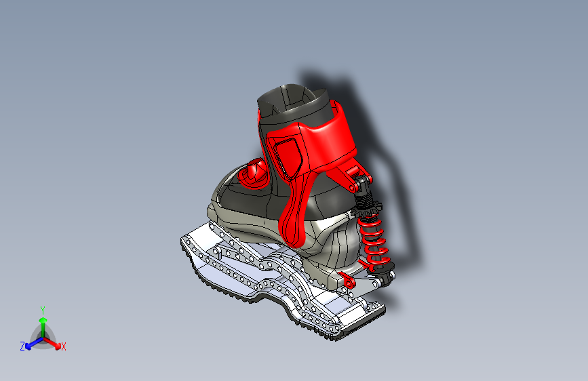This screenshot has width=588, height=381.
Task: Click the blue Z axis of the orientation triad
Action: [x=33, y=344]
